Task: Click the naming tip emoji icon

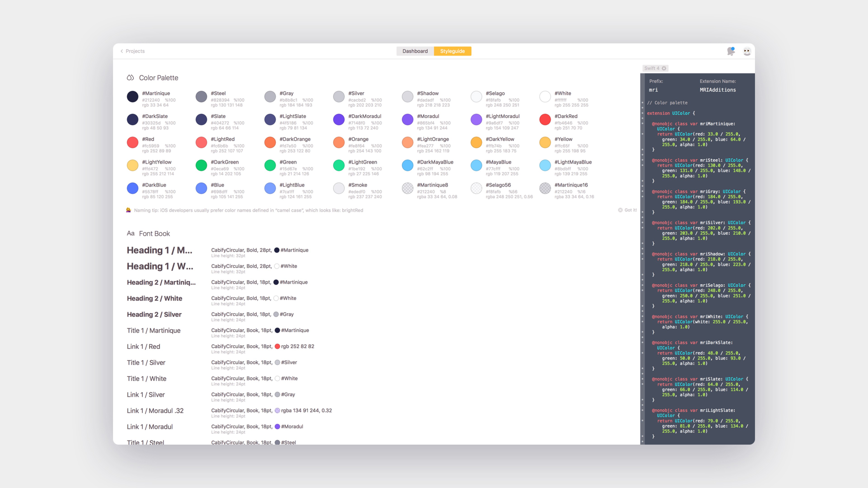Action: 128,210
